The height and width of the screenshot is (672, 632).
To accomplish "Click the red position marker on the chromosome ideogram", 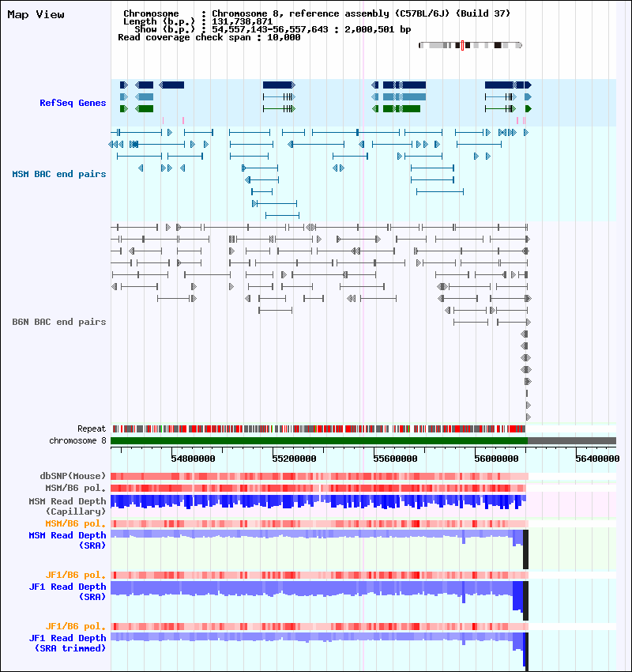I will [x=462, y=45].
